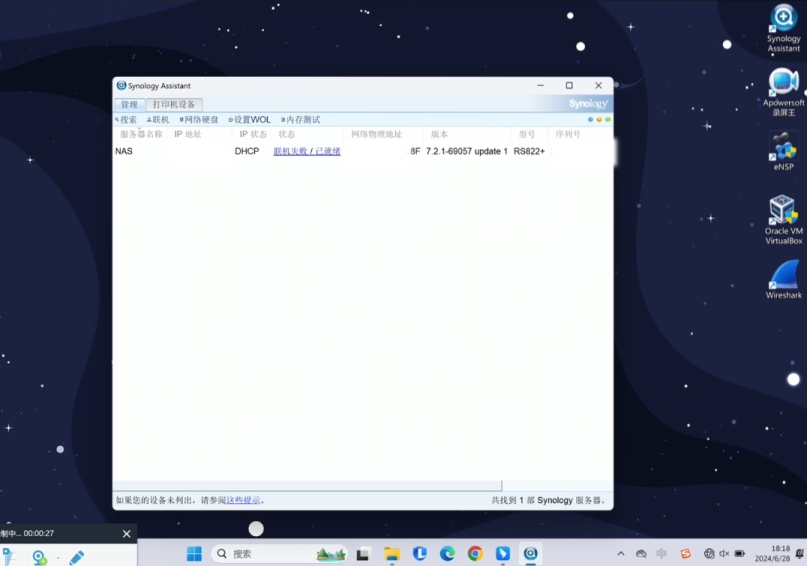Show hidden system tray icons
The width and height of the screenshot is (807, 566).
[x=621, y=554]
